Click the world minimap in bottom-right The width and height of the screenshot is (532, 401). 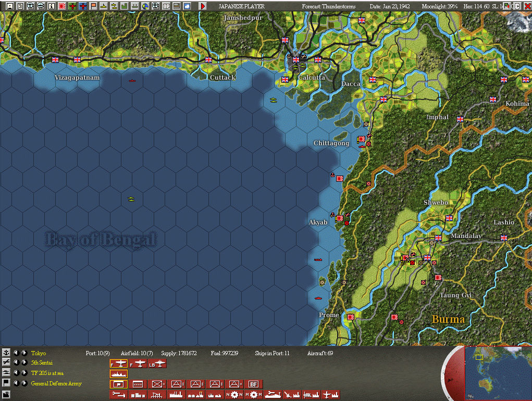[498, 373]
